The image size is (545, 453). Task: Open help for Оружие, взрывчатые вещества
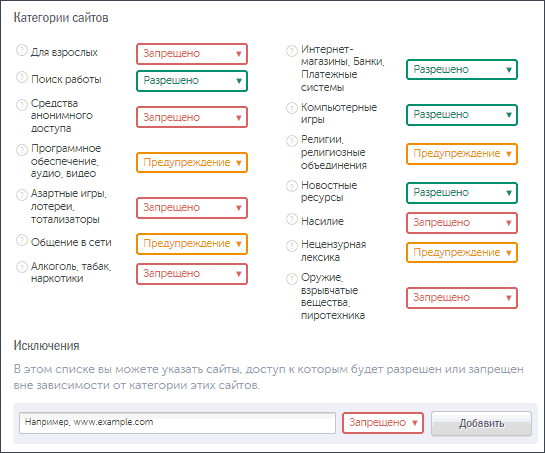(x=292, y=278)
